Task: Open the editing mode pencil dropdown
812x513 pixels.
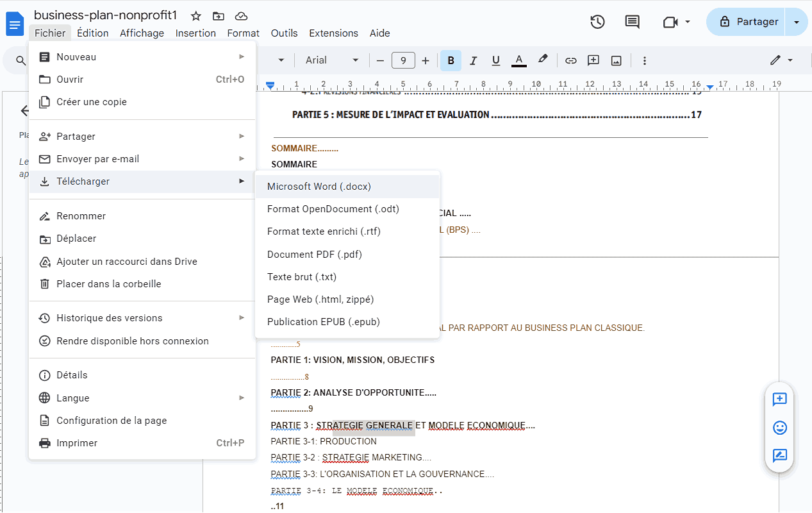Action: [781, 60]
